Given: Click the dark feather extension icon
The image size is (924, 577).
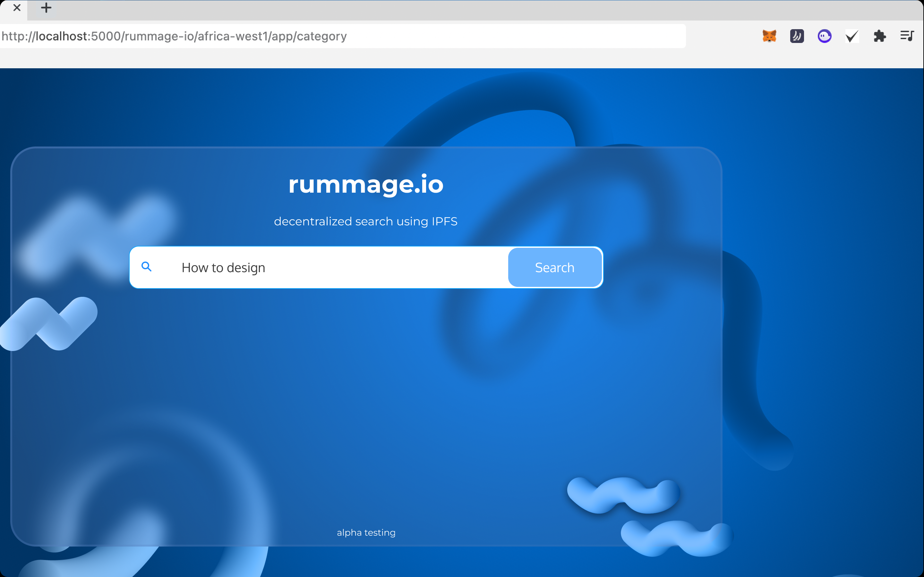Looking at the screenshot, I should (x=797, y=36).
